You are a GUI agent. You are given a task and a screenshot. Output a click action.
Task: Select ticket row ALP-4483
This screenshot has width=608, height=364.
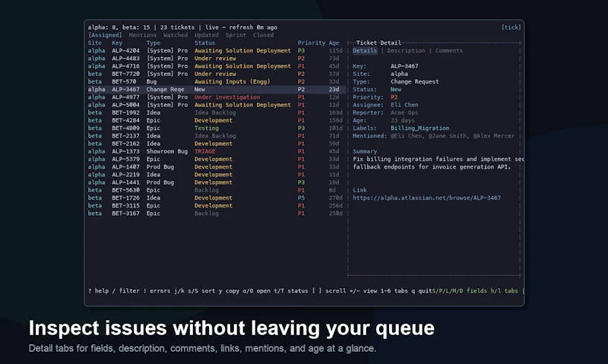point(216,59)
